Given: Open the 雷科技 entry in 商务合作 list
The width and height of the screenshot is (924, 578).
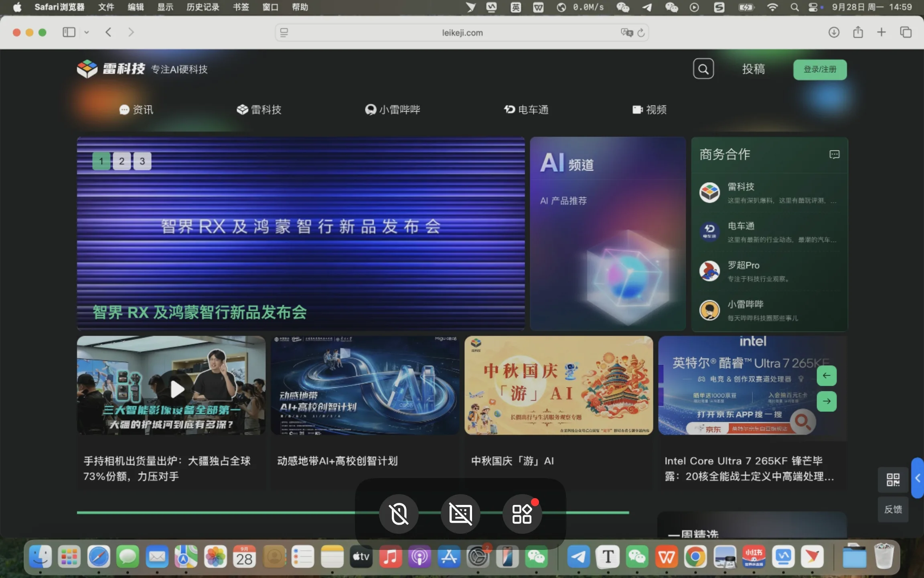Looking at the screenshot, I should pyautogui.click(x=768, y=193).
